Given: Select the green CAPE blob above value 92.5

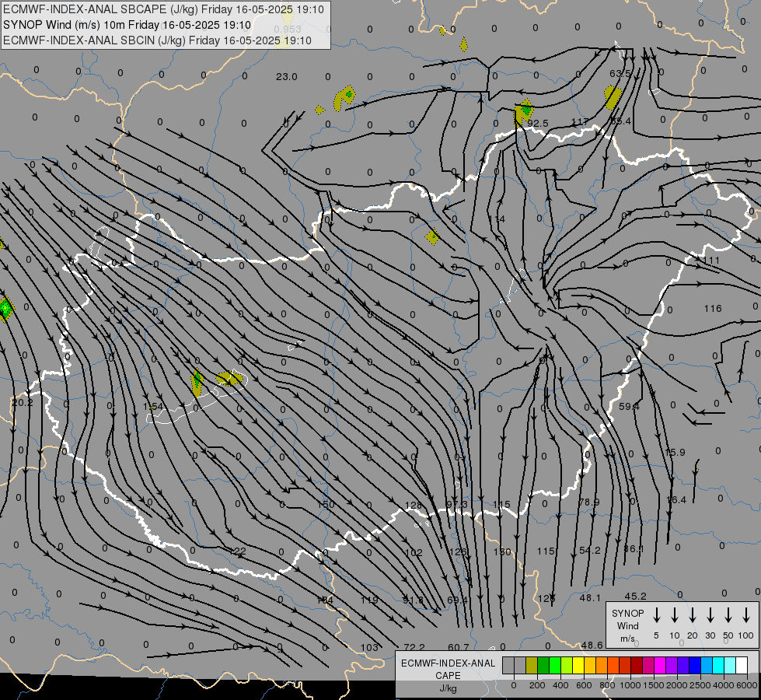Looking at the screenshot, I should point(523,112).
